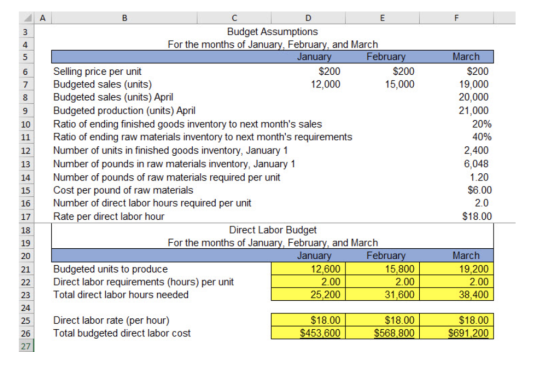The height and width of the screenshot is (375, 560).
Task: Click January selling price $200 cell
Action: [329, 71]
